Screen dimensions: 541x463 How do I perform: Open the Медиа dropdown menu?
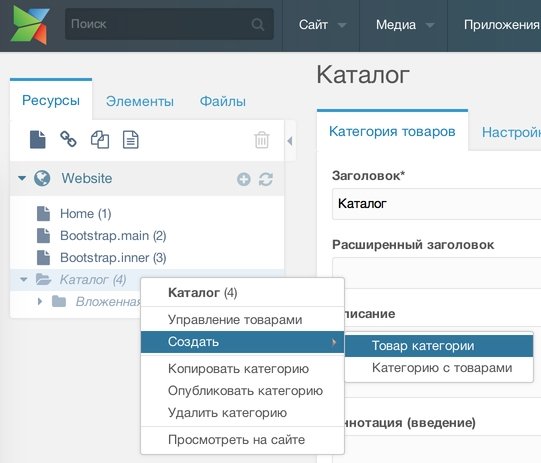[404, 25]
